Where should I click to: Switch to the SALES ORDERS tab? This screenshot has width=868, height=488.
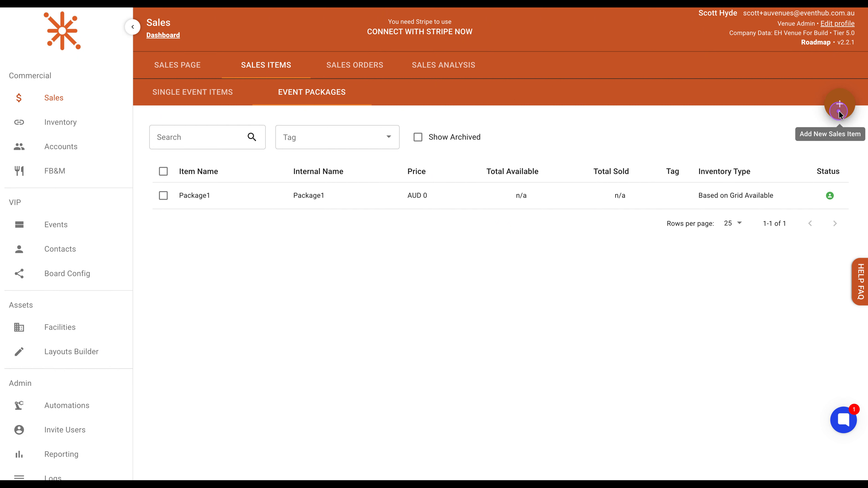354,65
